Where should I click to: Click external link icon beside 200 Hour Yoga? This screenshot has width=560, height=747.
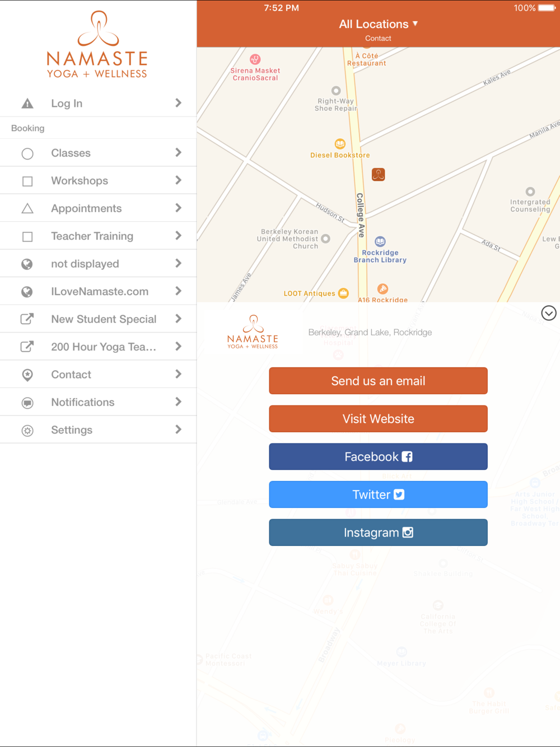pyautogui.click(x=27, y=347)
